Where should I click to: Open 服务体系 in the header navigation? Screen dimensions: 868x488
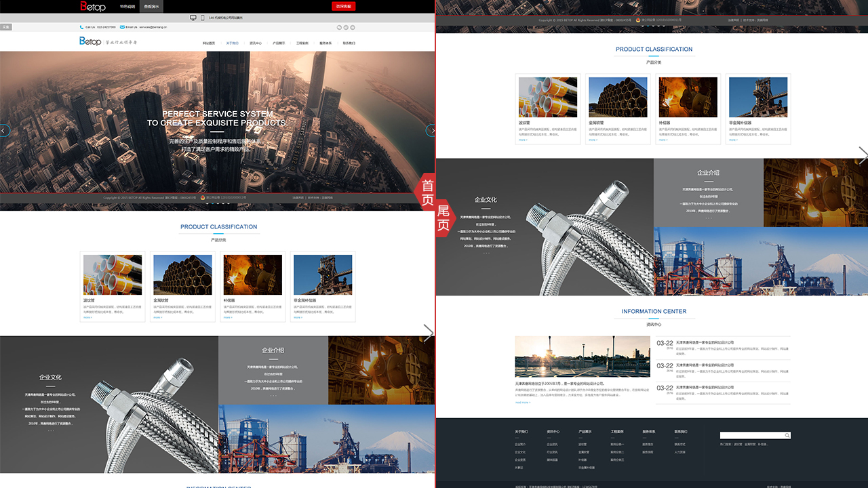point(325,43)
